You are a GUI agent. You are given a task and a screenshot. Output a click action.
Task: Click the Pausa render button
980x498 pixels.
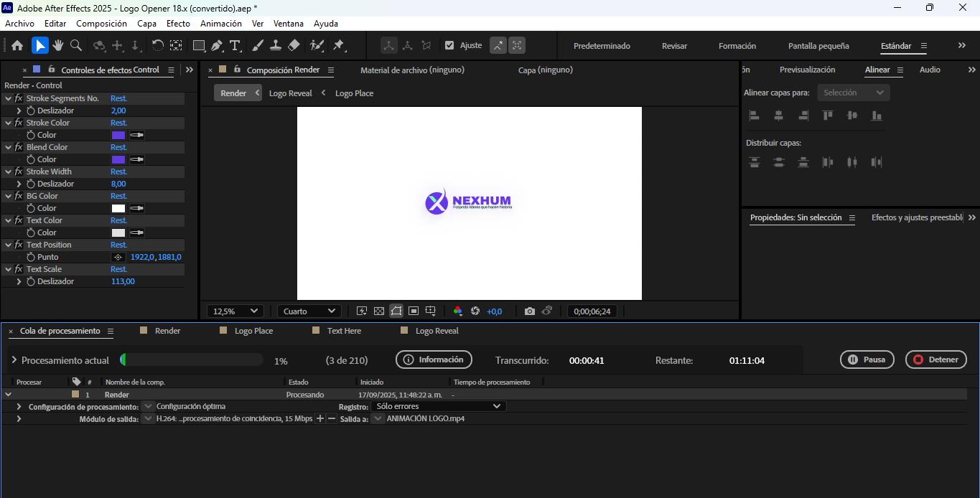point(867,360)
